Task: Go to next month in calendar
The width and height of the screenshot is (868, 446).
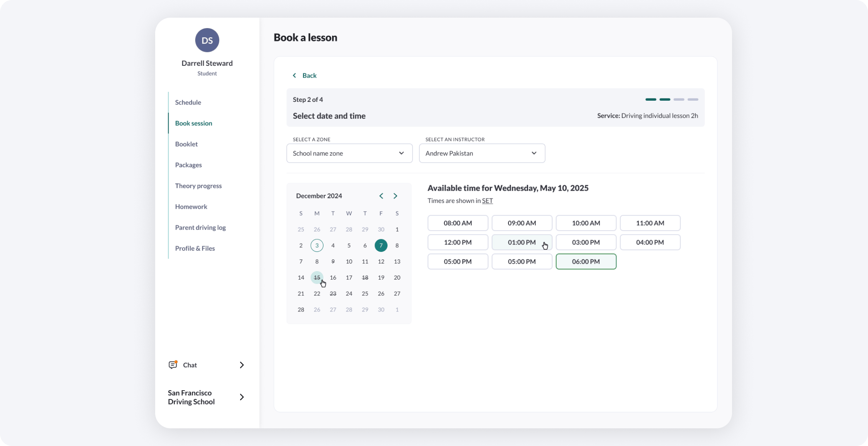Action: (395, 196)
